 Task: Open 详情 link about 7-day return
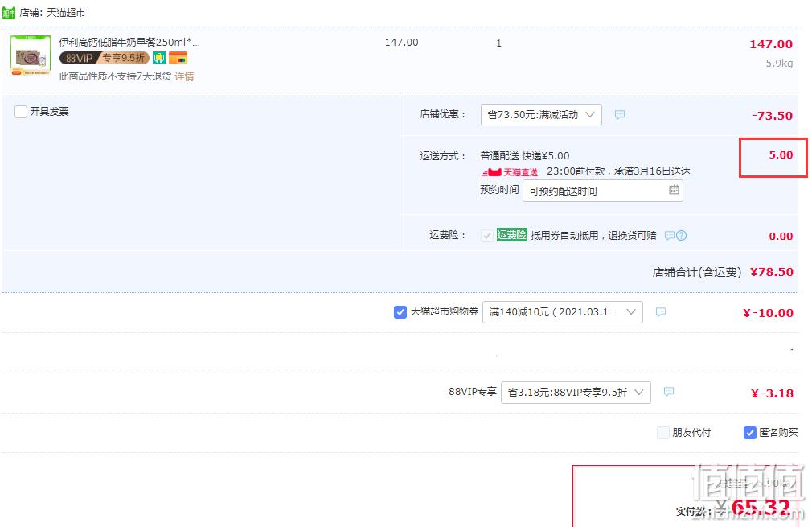tap(184, 76)
